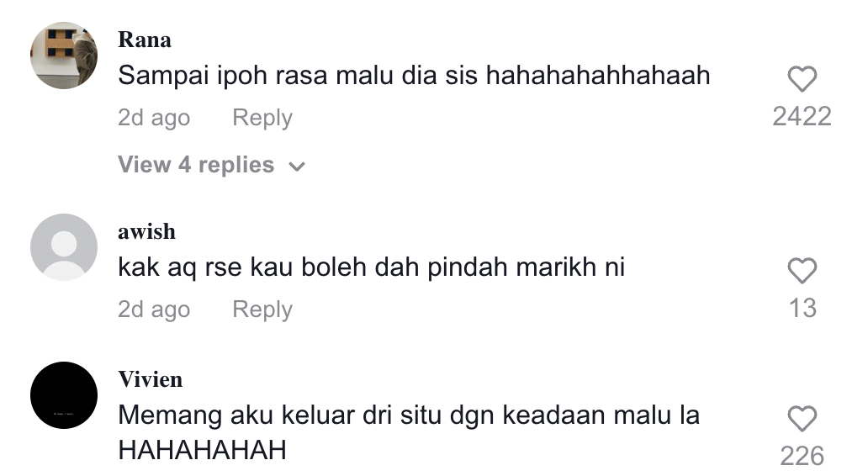868x476 pixels.
Task: Click the chevron next to View 4 replies
Action: 297,167
